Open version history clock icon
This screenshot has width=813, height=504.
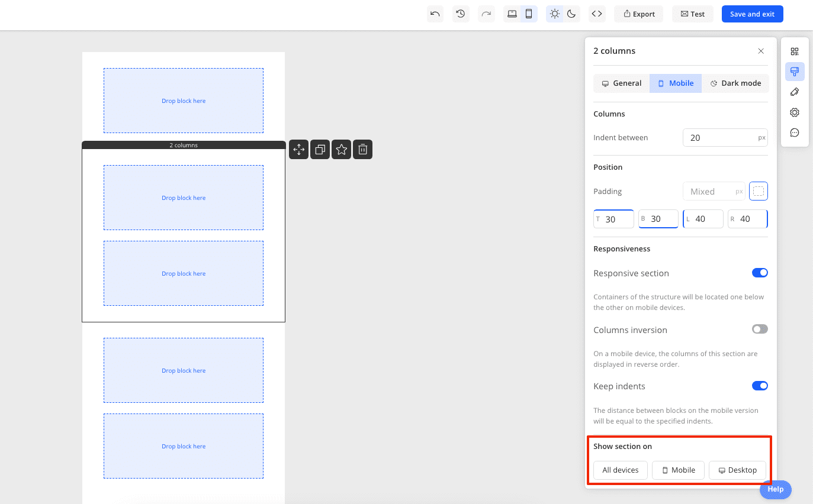461,14
